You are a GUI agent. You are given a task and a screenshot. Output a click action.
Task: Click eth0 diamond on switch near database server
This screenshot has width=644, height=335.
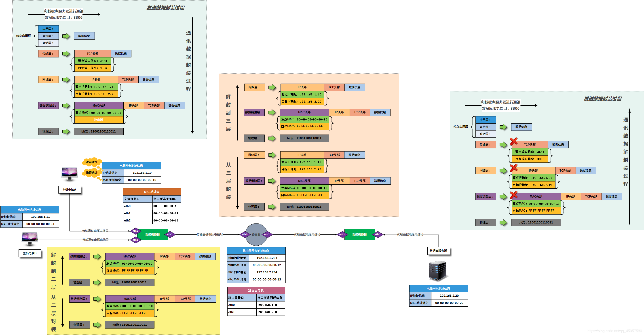click(378, 234)
